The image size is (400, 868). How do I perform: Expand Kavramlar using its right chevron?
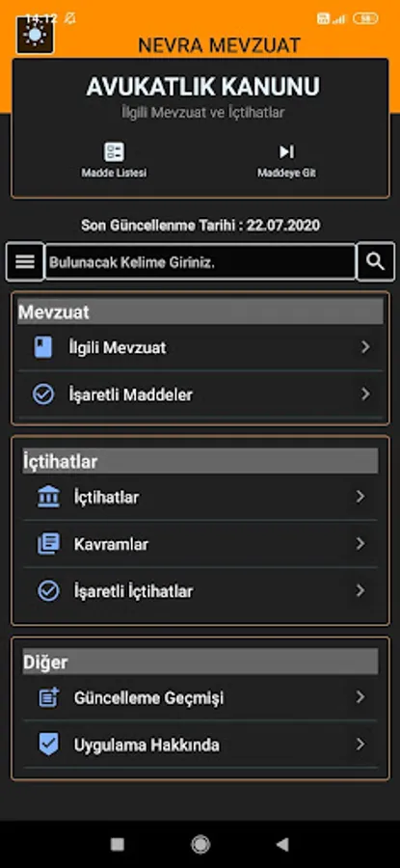pyautogui.click(x=360, y=544)
